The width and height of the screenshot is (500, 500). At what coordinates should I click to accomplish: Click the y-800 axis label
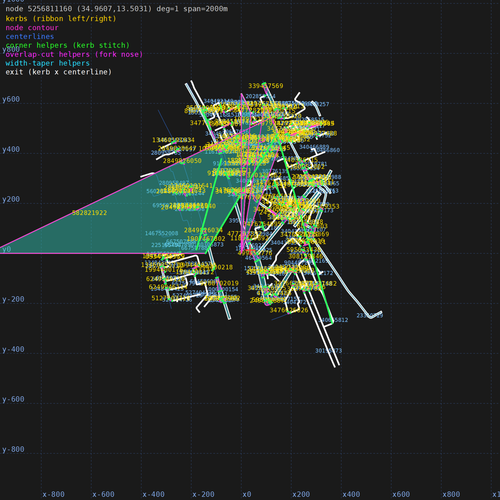13,449
